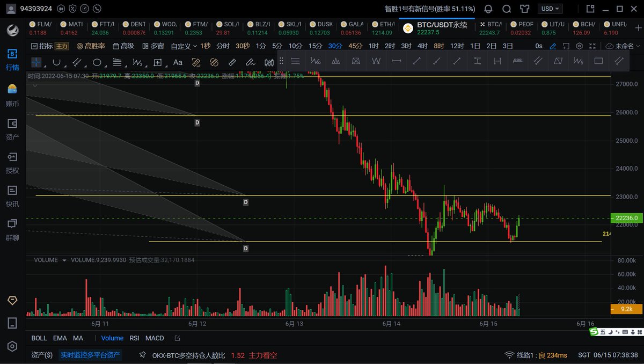Viewport: 644px width, 364px height.
Task: Click 实时监控多平台资产 link
Action: (90, 355)
